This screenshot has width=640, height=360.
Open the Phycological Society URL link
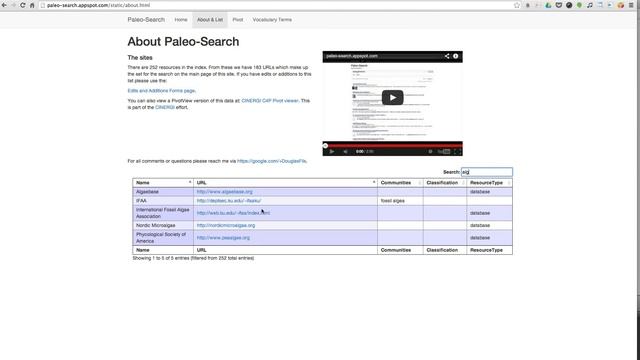point(223,238)
